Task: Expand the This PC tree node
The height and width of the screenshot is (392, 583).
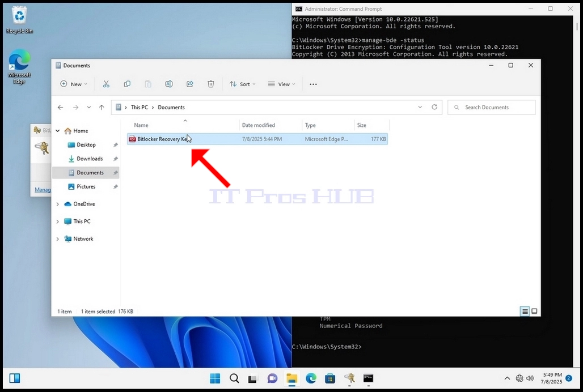Action: pyautogui.click(x=58, y=221)
